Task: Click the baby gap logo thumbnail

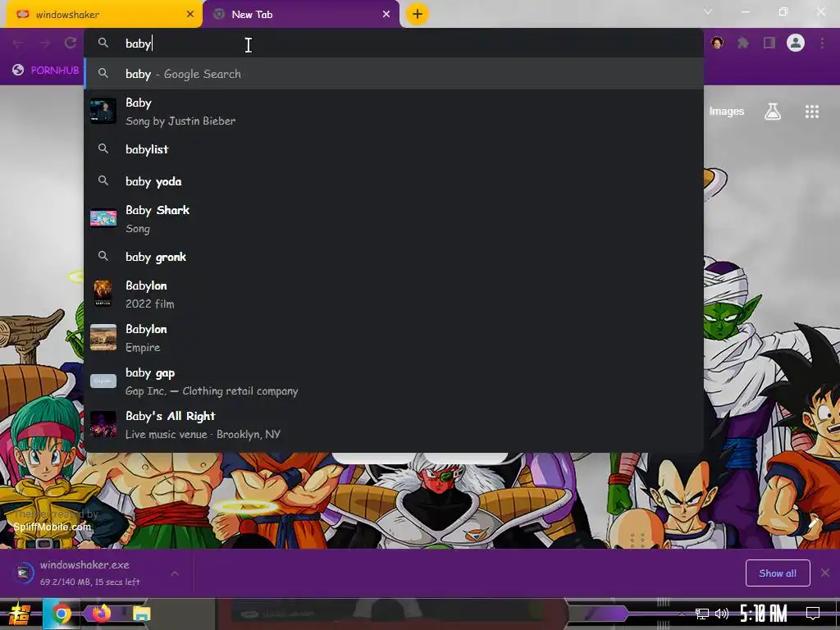Action: click(103, 381)
